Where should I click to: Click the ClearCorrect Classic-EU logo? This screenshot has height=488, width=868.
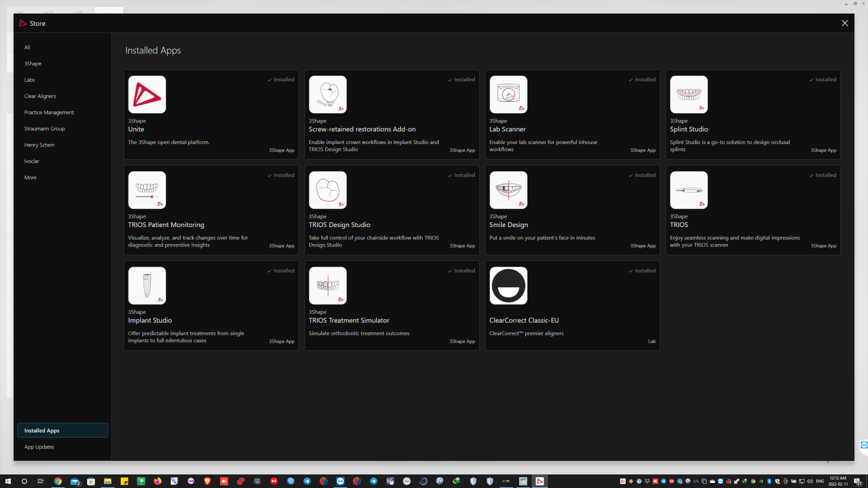508,286
